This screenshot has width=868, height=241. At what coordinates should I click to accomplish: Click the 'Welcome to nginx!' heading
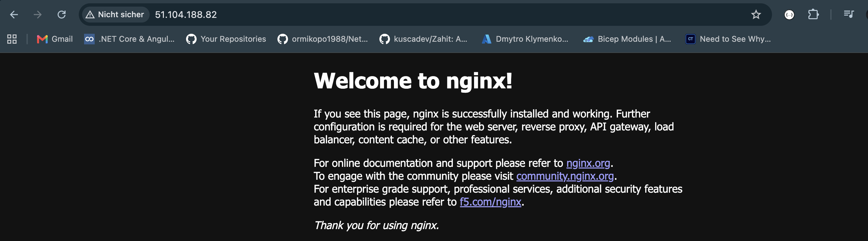click(413, 81)
